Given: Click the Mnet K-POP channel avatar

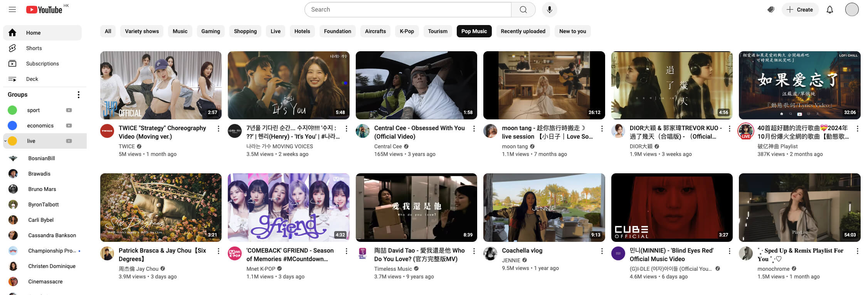Looking at the screenshot, I should point(235,253).
